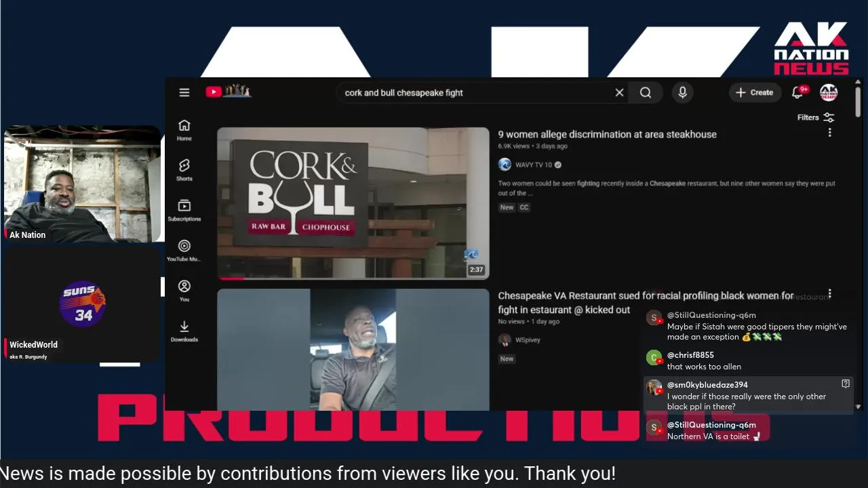868x488 pixels.
Task: Click the icon on the sm0kybluedaze394 comment
Action: [846, 384]
